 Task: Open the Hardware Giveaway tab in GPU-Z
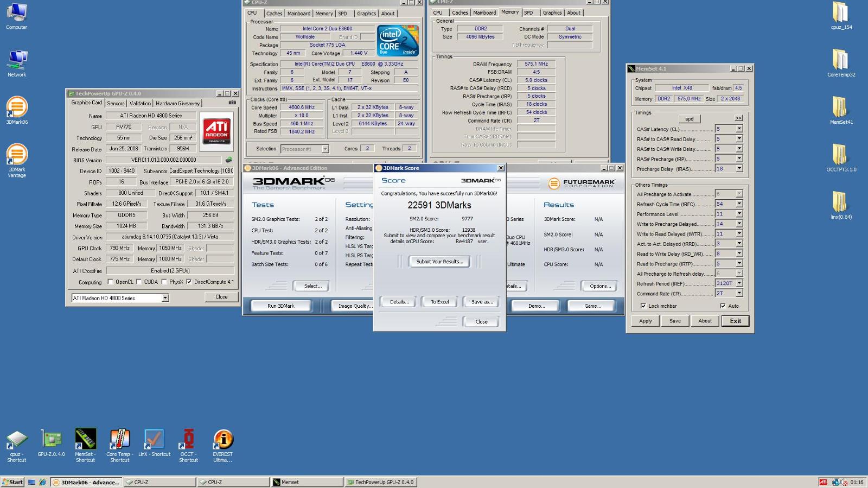click(x=177, y=103)
